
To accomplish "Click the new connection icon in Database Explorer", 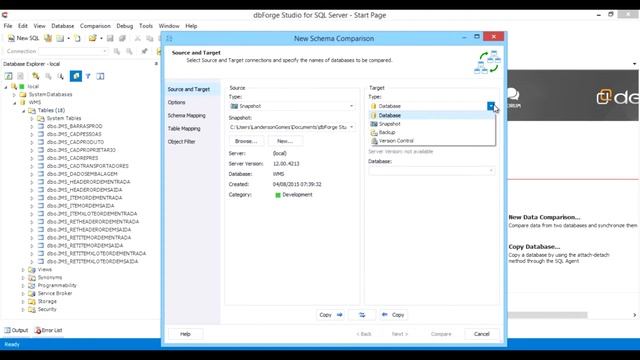I will coord(36,76).
